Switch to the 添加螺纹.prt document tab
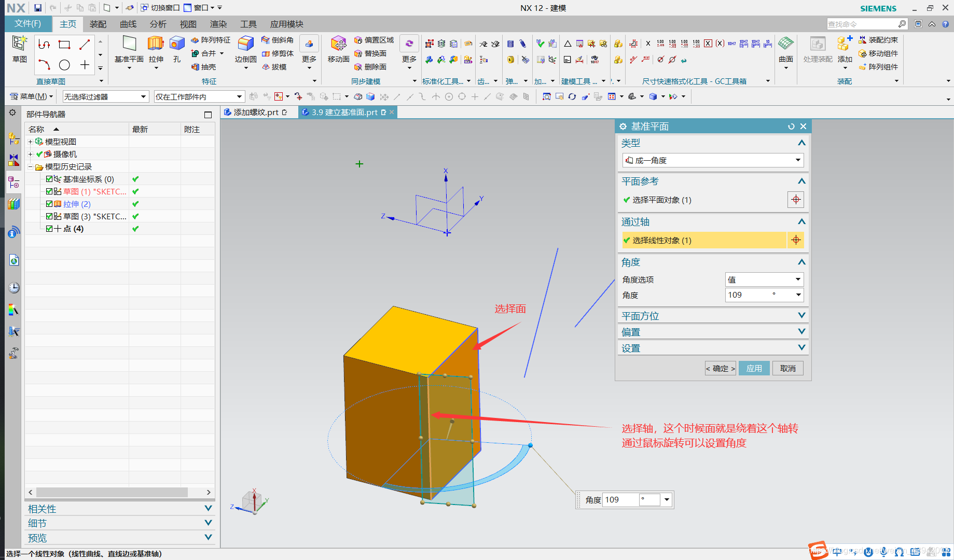This screenshot has width=954, height=560. click(256, 112)
